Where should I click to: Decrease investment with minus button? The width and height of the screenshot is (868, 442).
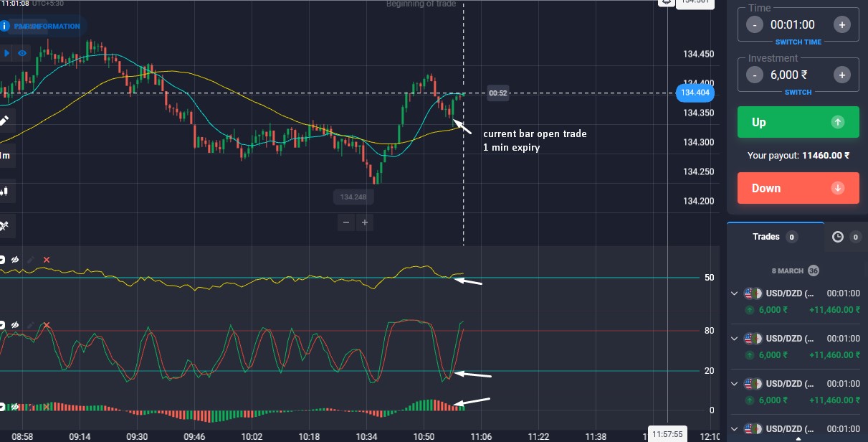coord(755,75)
